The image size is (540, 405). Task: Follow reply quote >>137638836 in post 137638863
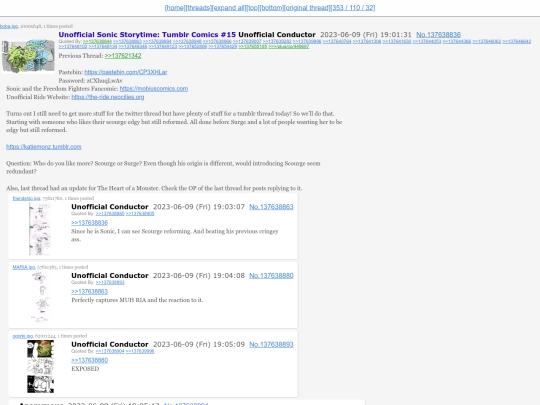click(90, 223)
